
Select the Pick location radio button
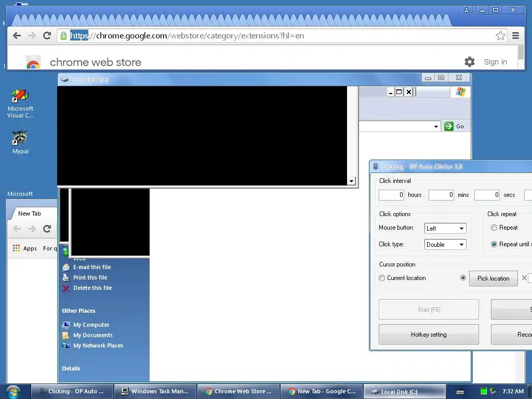tap(463, 277)
